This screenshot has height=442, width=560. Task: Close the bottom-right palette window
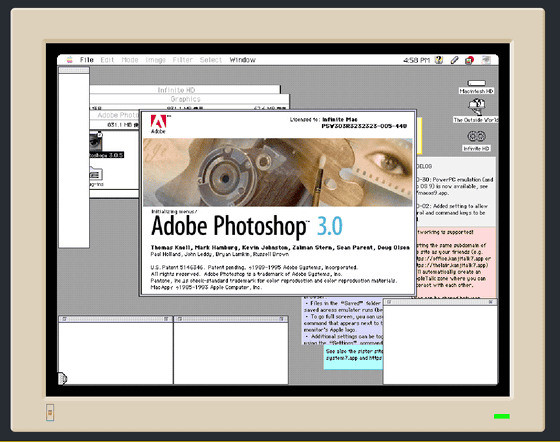click(x=389, y=302)
